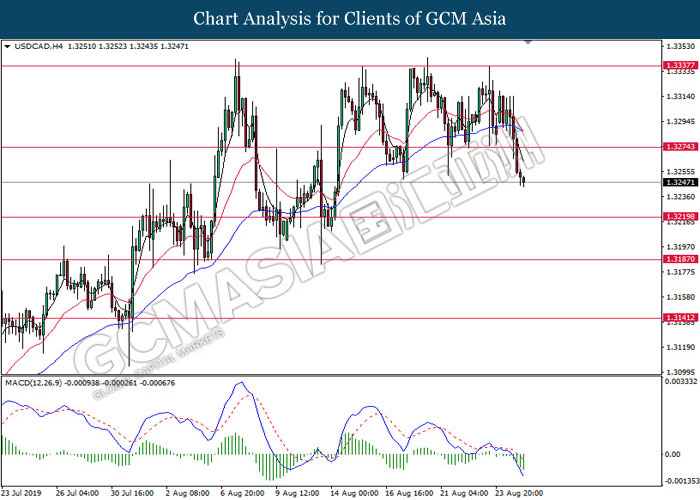Click the 30 Jul 16:00 time label

tap(132, 493)
